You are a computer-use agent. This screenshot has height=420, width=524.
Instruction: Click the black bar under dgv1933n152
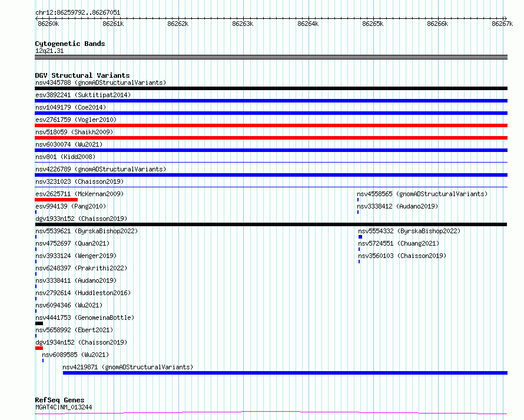[x=271, y=224]
